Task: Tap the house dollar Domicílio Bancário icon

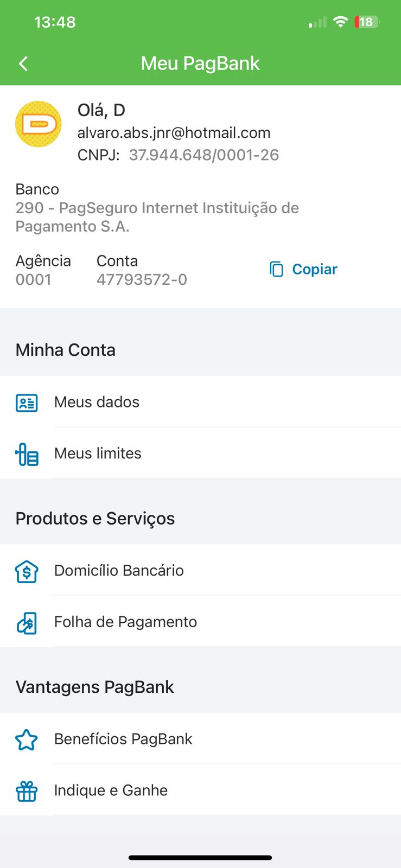Action: click(27, 571)
